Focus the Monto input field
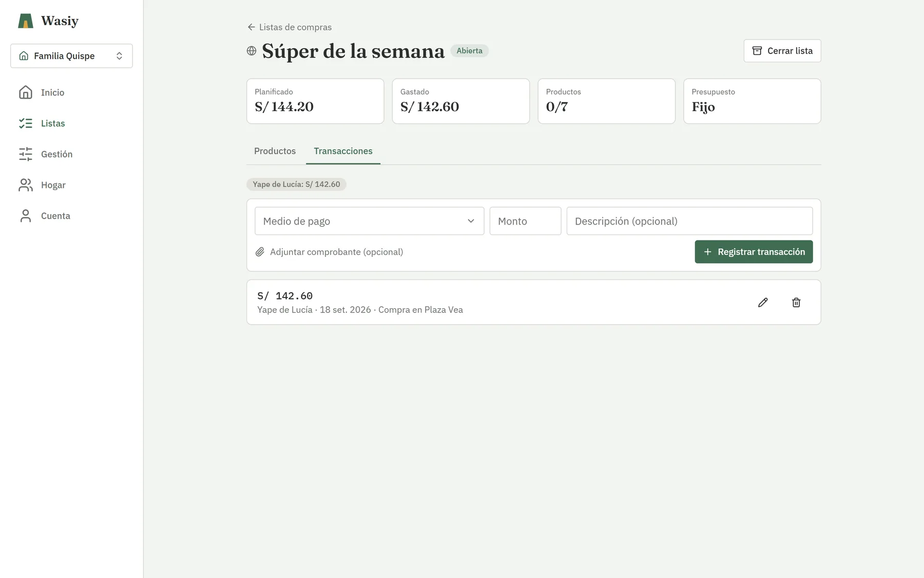924x578 pixels. (x=525, y=221)
